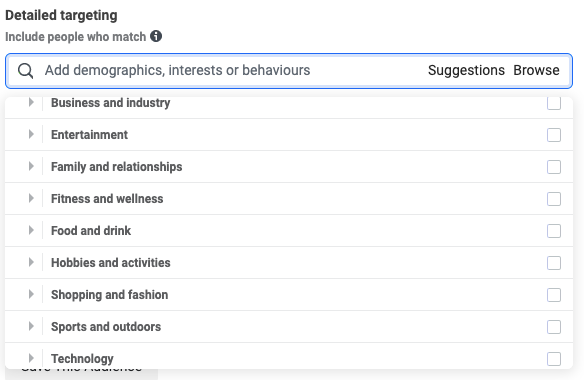The image size is (584, 380).
Task: Check the Technology checkbox
Action: tap(554, 359)
